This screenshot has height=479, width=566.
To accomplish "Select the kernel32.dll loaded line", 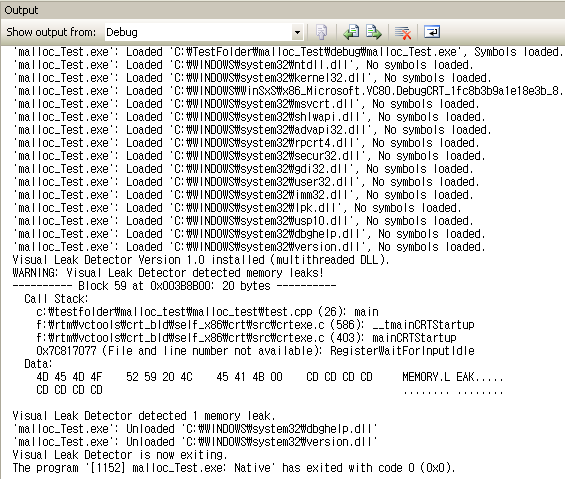I will (252, 78).
